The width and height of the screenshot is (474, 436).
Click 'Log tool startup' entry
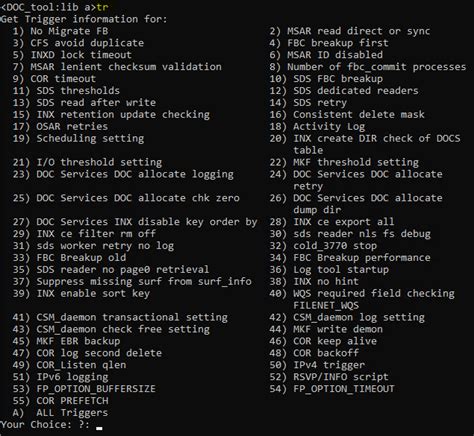(x=341, y=270)
